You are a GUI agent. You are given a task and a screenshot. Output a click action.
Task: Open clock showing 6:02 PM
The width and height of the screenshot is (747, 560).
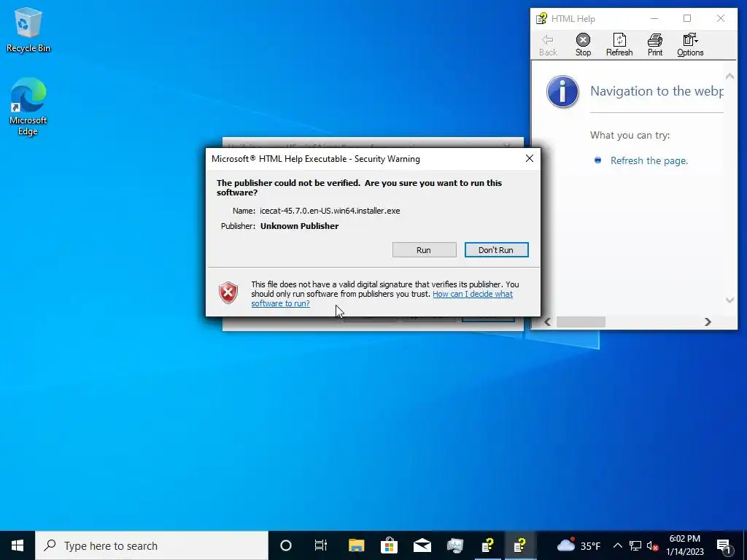click(684, 545)
